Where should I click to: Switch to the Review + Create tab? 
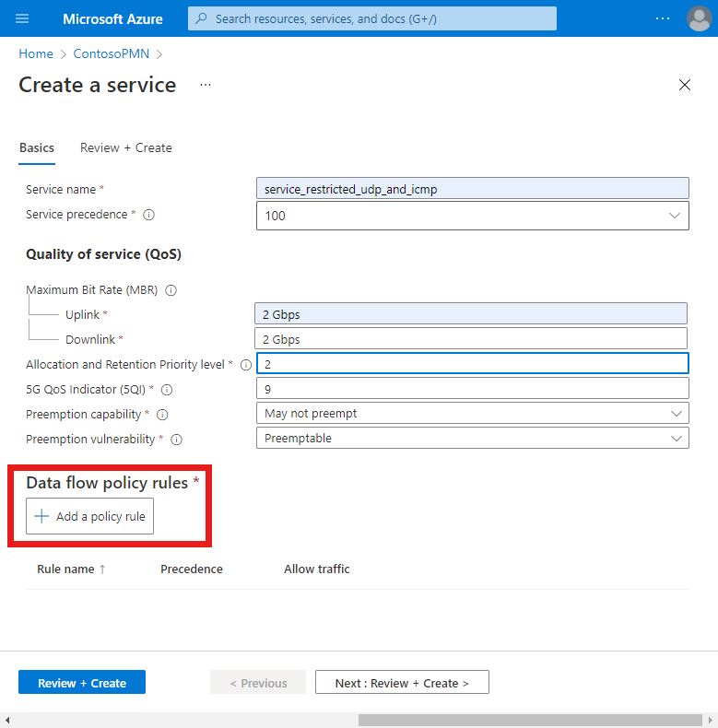126,147
